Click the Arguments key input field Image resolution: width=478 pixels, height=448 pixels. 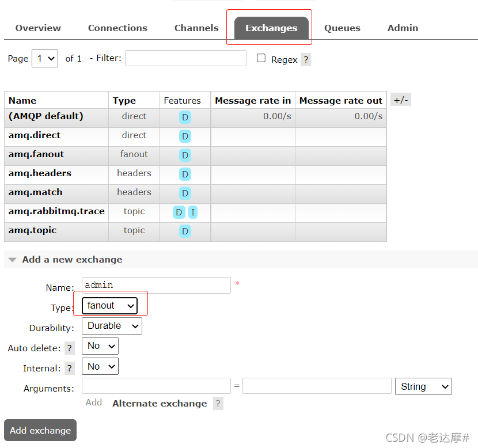(x=157, y=386)
